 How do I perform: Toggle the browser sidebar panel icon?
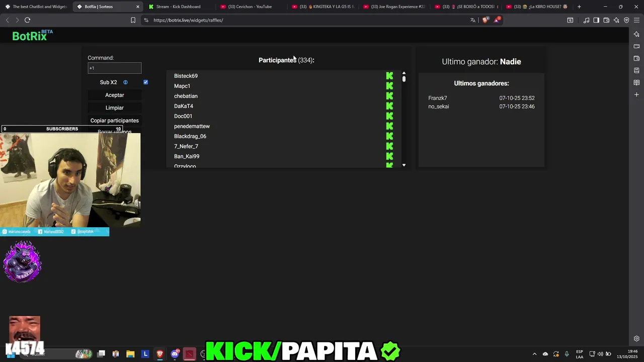[596, 20]
